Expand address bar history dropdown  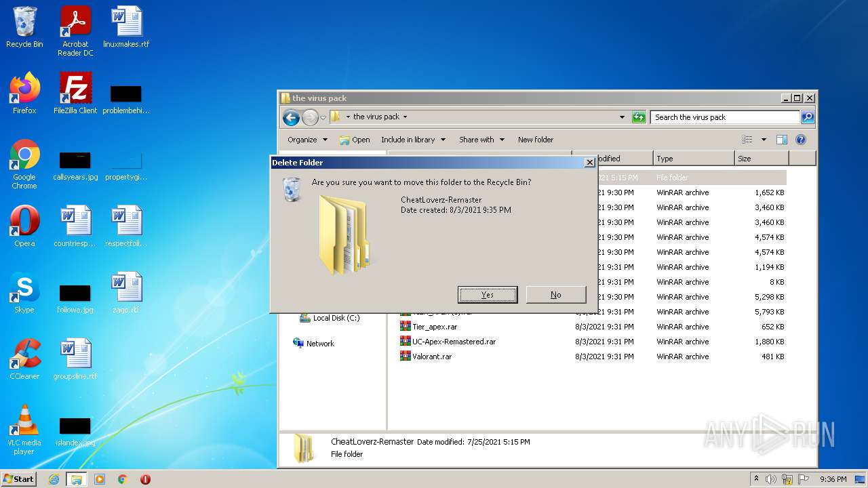click(622, 117)
